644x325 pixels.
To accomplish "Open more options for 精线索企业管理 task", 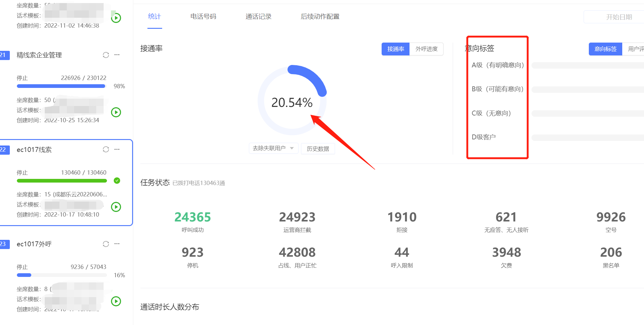I will pos(117,55).
